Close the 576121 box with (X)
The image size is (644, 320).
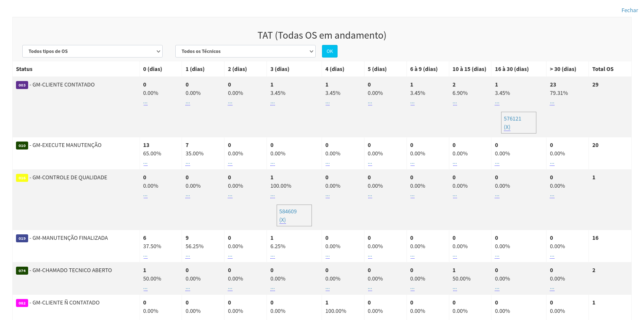[x=507, y=127]
